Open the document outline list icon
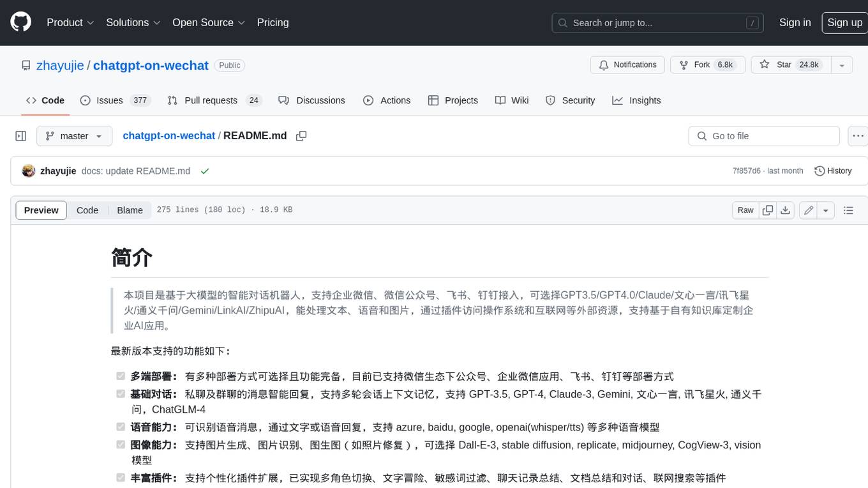868x488 pixels. (848, 210)
